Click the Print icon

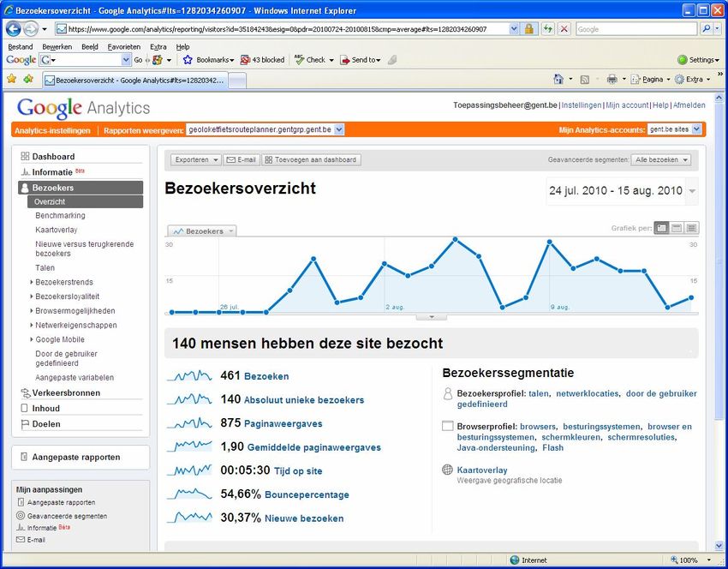pyautogui.click(x=612, y=80)
